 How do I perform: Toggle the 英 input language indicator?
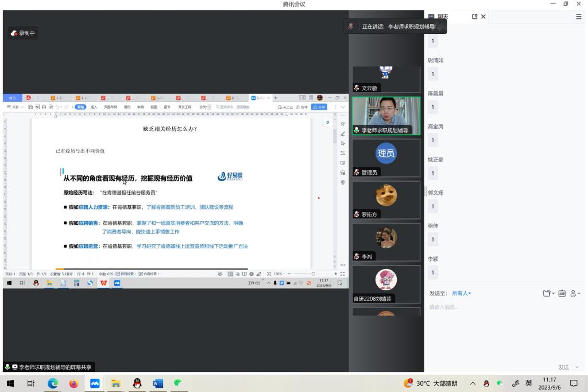[528, 383]
